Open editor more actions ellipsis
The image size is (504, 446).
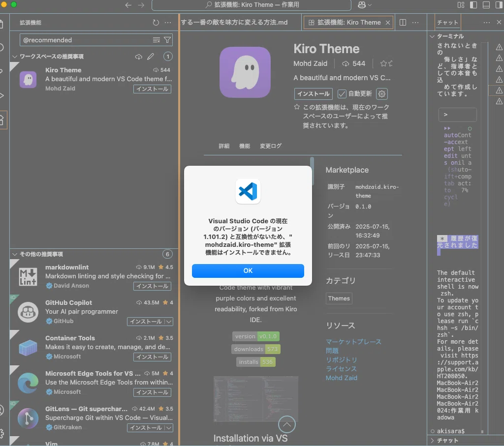[x=415, y=23]
